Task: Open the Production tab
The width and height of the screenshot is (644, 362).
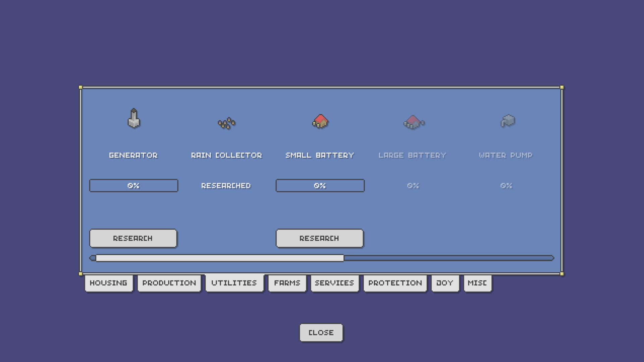Action: pyautogui.click(x=169, y=283)
